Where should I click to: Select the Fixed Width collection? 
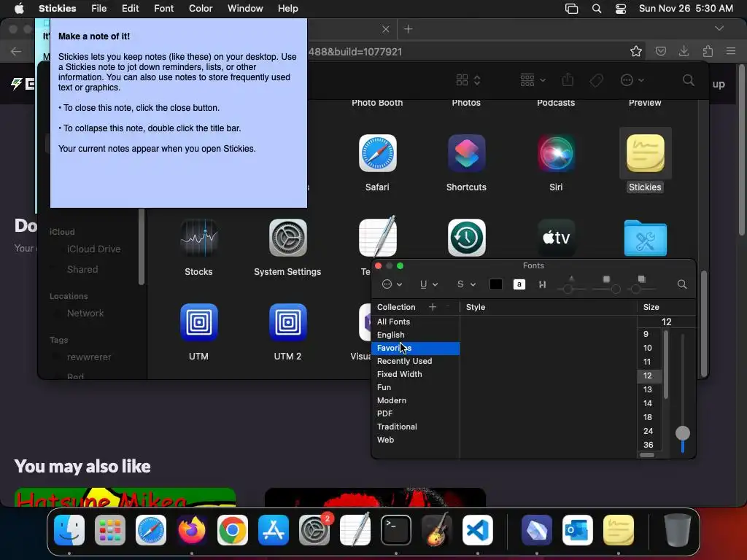(x=415, y=374)
